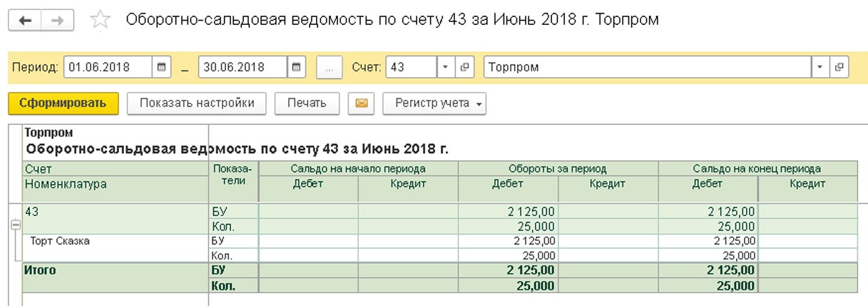The image size is (868, 306).
Task: Click the Печать button
Action: click(307, 103)
